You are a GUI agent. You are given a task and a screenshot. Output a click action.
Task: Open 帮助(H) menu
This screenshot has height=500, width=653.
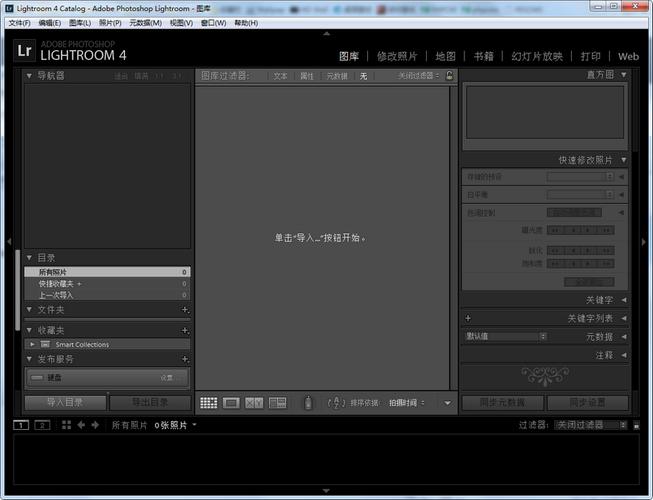tap(246, 23)
